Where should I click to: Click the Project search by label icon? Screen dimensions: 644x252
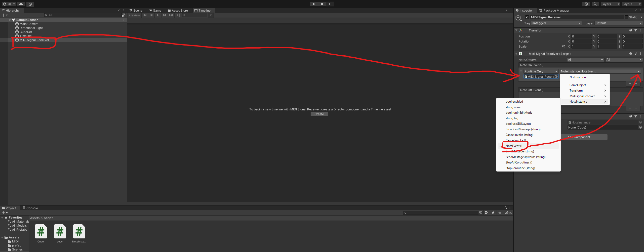[493, 213]
